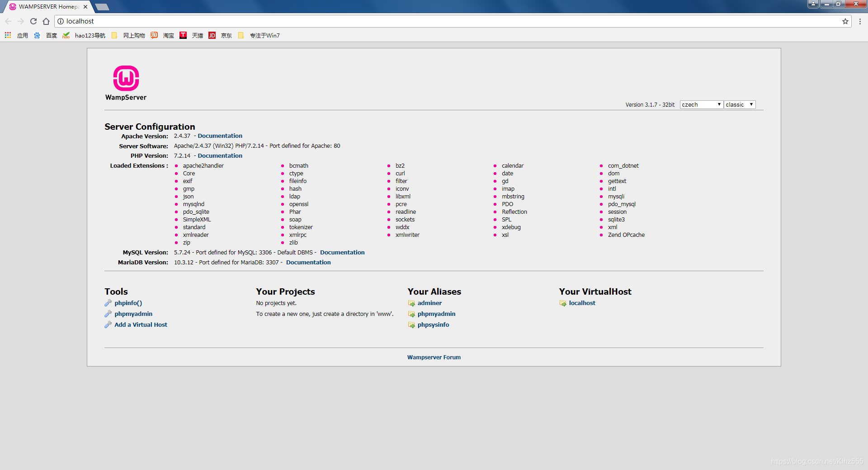Bookmark this page with the star
The height and width of the screenshot is (470, 868).
tap(845, 21)
